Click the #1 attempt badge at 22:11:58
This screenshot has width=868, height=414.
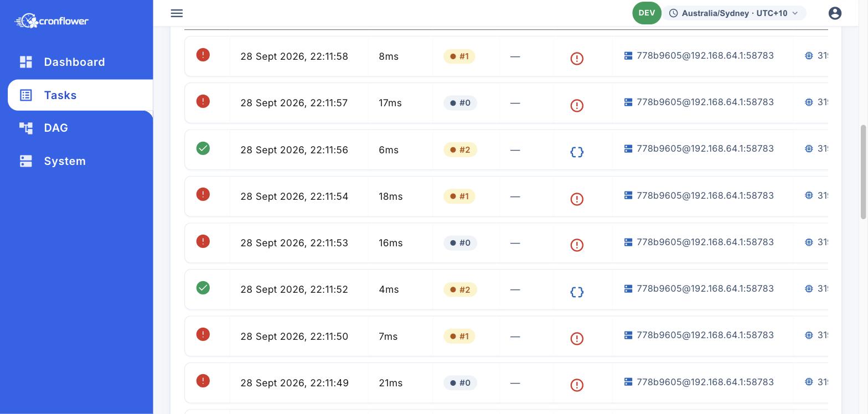click(x=459, y=56)
